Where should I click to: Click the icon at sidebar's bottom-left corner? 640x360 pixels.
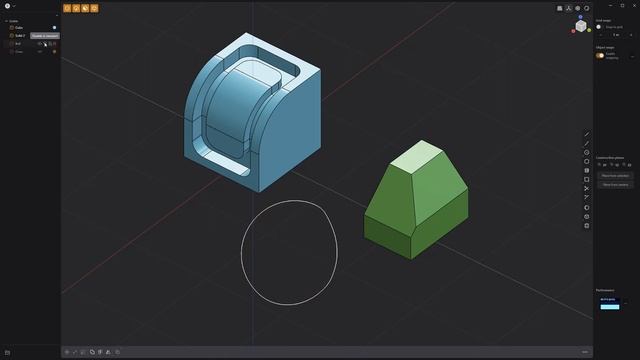(7, 353)
